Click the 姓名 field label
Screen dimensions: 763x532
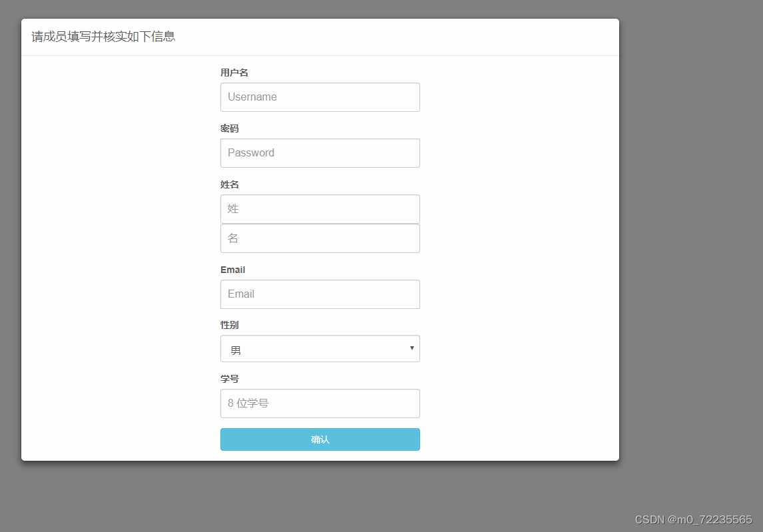click(x=229, y=184)
